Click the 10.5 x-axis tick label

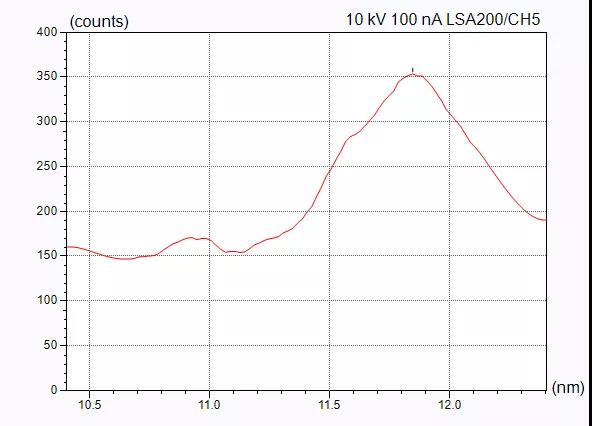click(89, 405)
